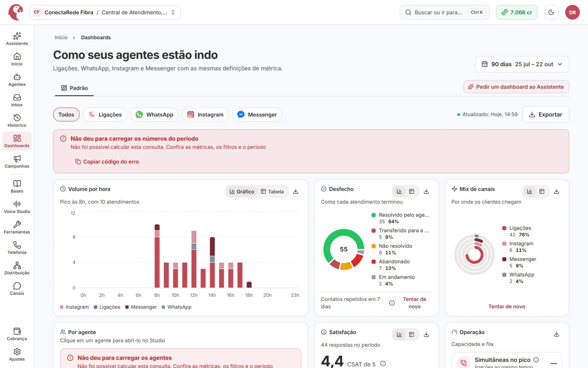The height and width of the screenshot is (368, 588).
Task: Click the Abandonado 7 13% legend entry
Action: (x=390, y=265)
